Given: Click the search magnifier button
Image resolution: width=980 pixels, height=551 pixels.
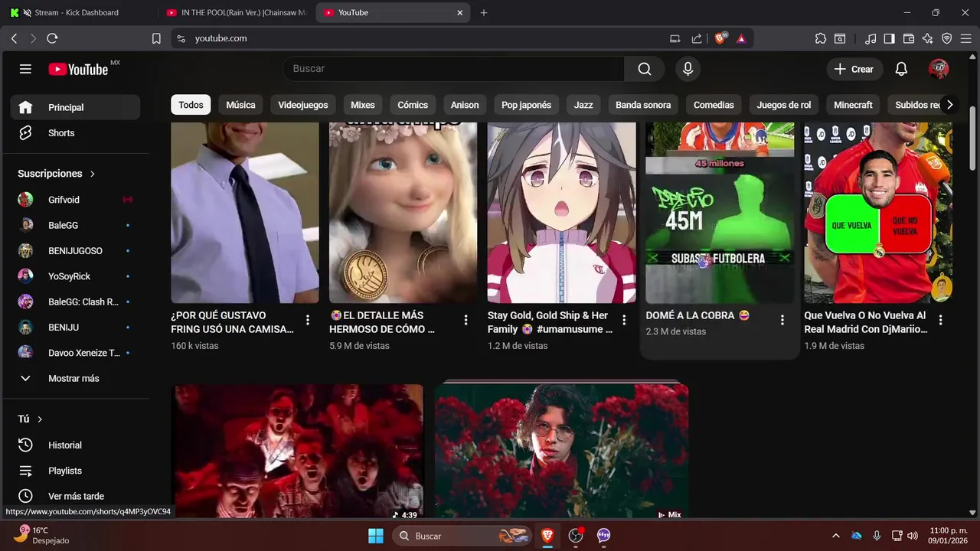Looking at the screenshot, I should pos(645,69).
